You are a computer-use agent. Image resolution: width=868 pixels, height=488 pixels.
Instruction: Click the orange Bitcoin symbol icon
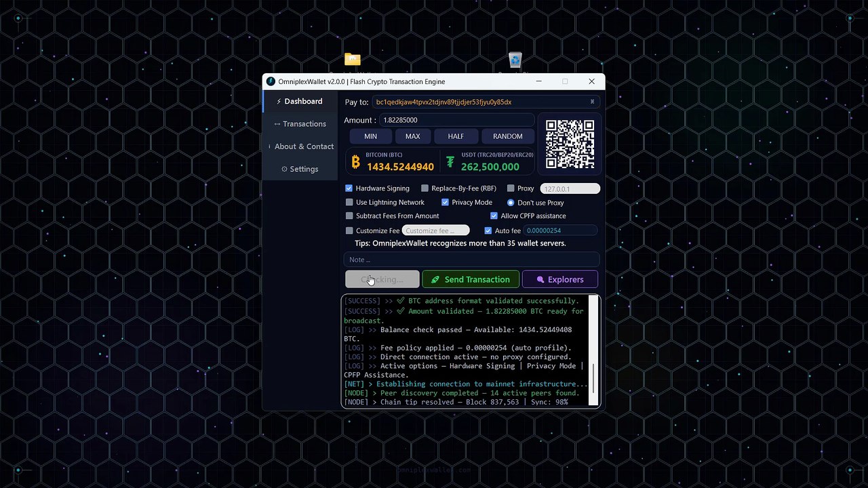click(356, 161)
